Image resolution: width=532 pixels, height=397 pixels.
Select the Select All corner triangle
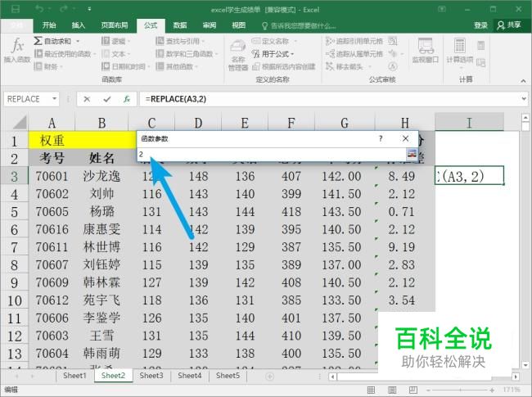coord(19,122)
